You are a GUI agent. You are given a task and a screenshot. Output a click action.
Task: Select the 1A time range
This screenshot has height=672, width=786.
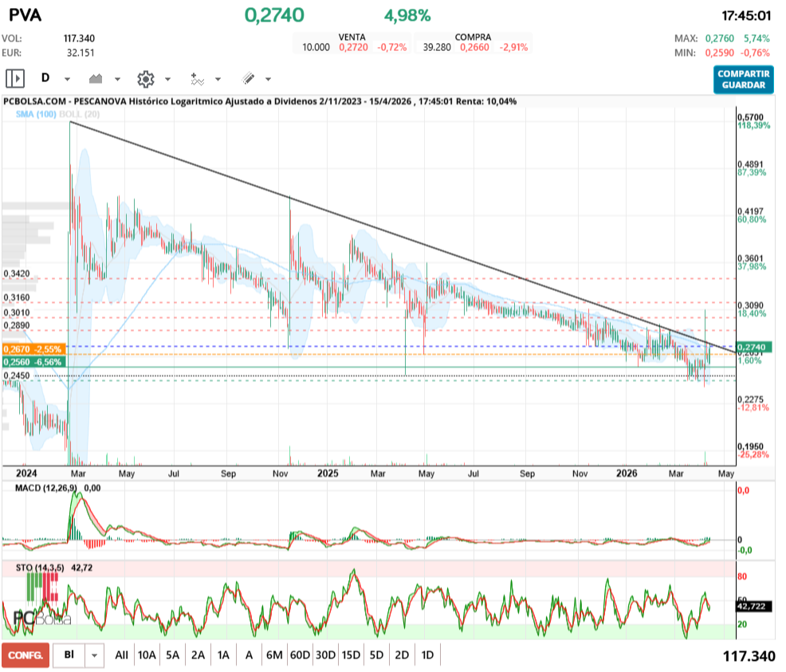tap(223, 655)
